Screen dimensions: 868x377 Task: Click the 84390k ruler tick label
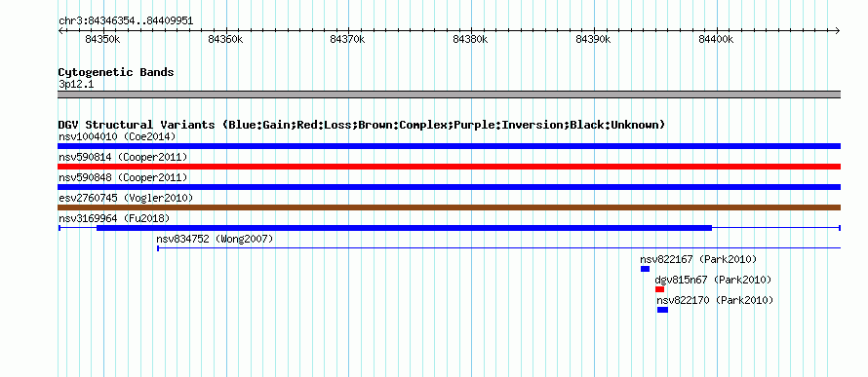[x=593, y=39]
